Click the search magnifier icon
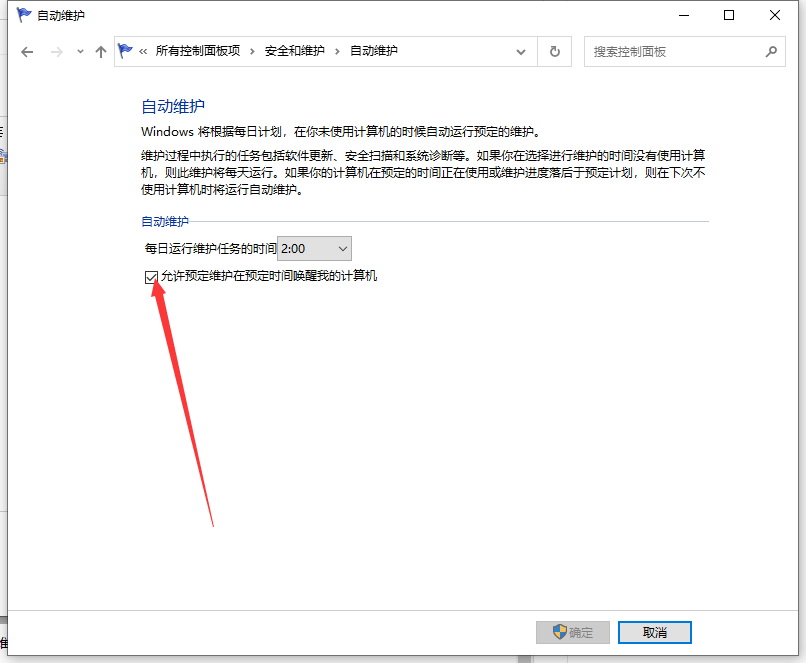The image size is (806, 663). [x=771, y=51]
